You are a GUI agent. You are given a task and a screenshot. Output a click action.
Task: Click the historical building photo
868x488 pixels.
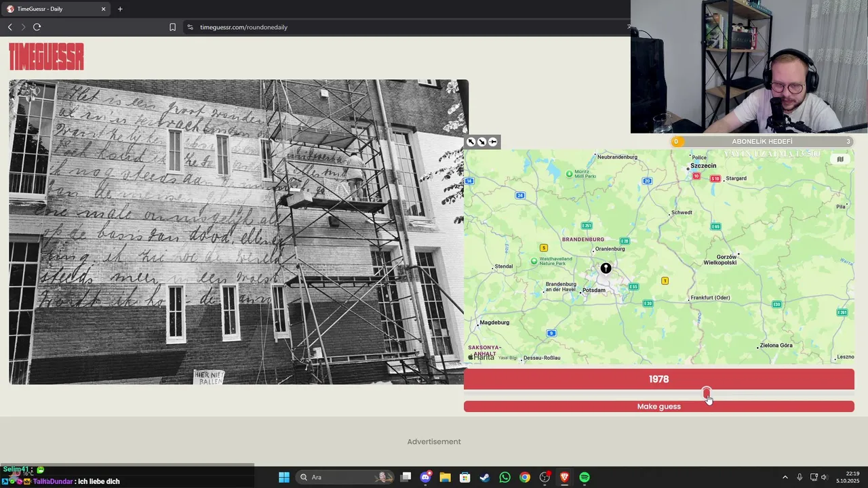click(239, 232)
